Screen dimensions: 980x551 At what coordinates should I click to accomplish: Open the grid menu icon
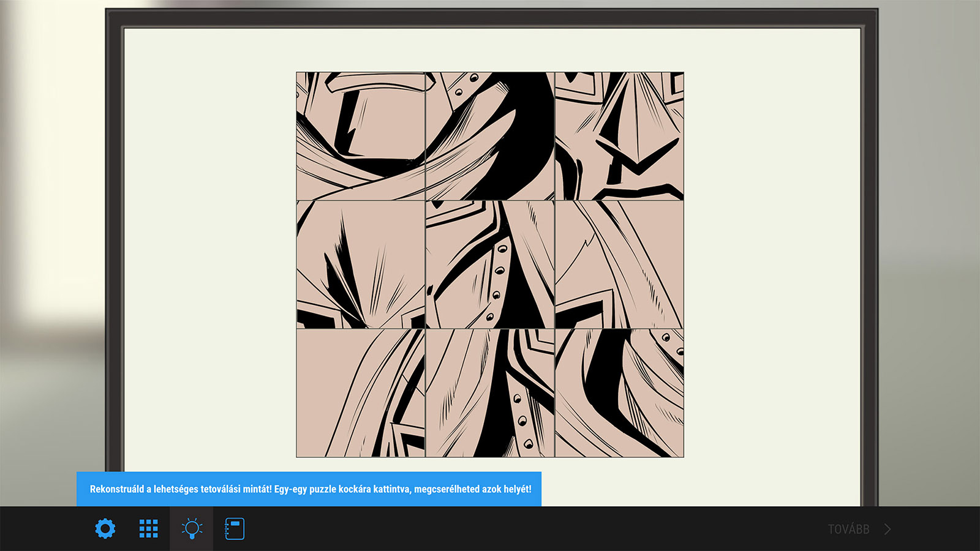pyautogui.click(x=148, y=528)
